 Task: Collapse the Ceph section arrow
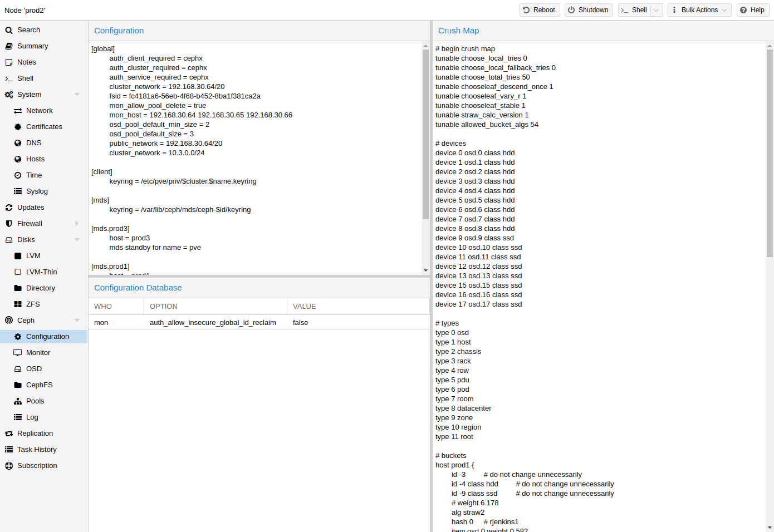point(77,321)
